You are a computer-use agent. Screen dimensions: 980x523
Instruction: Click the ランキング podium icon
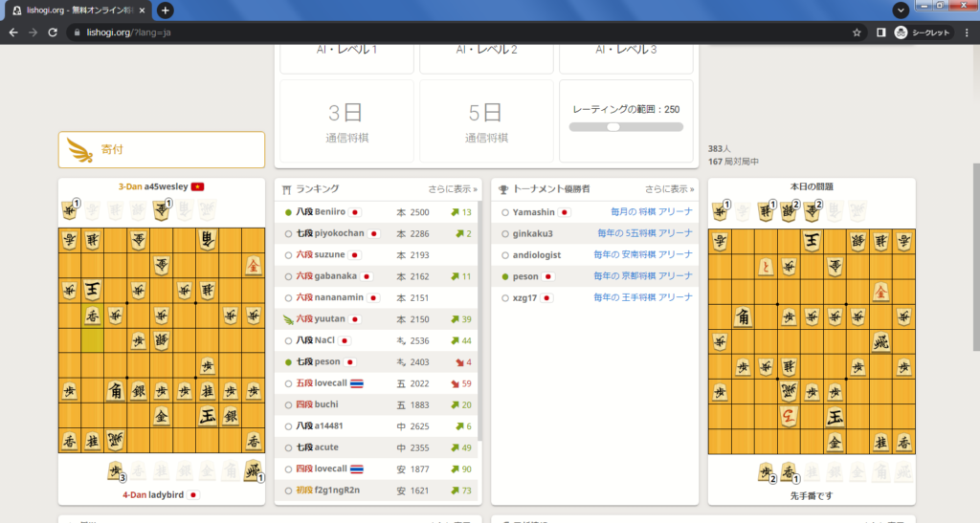[x=287, y=189]
